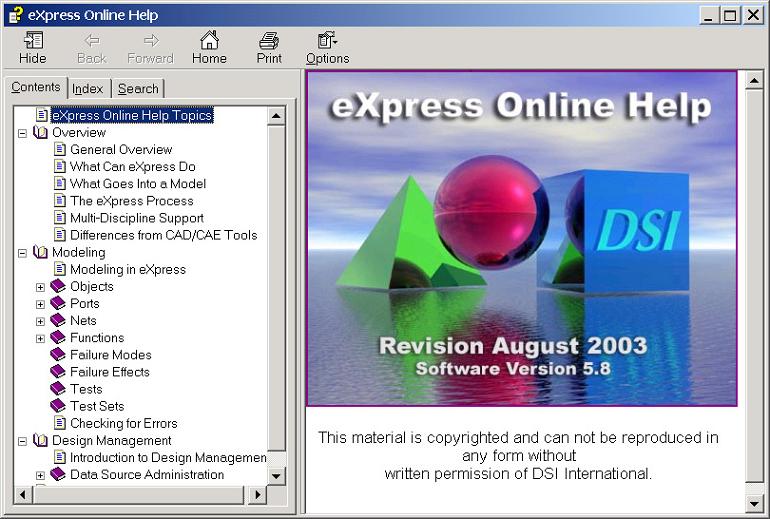Click the Back navigation arrow

(x=92, y=48)
